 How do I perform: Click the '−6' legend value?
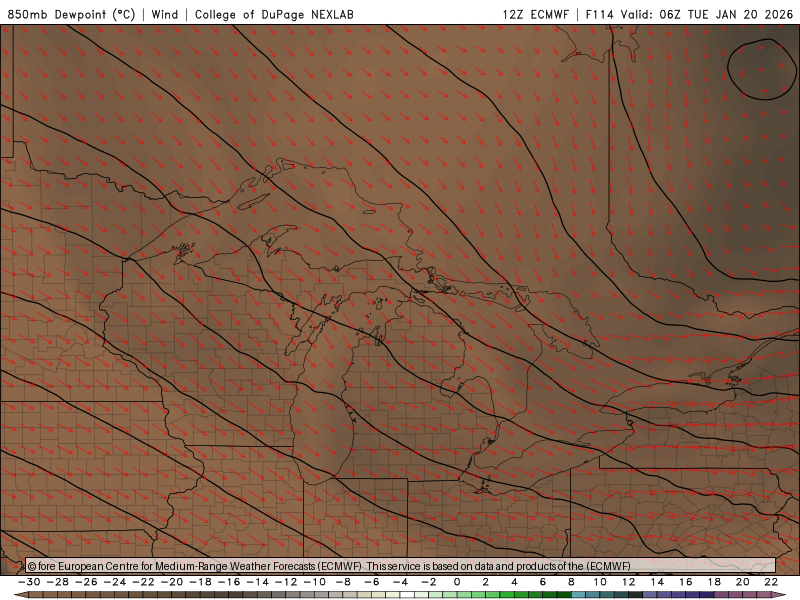[371, 582]
